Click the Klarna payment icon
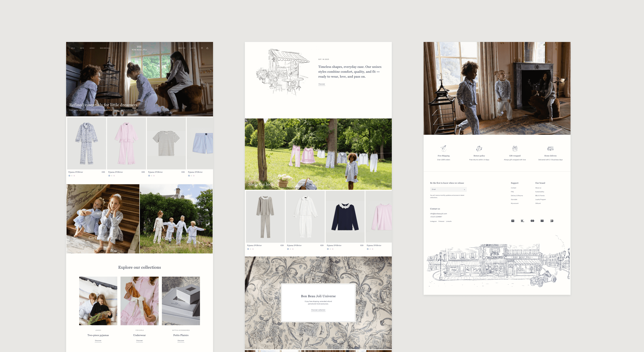The width and height of the screenshot is (644, 352). tap(522, 221)
